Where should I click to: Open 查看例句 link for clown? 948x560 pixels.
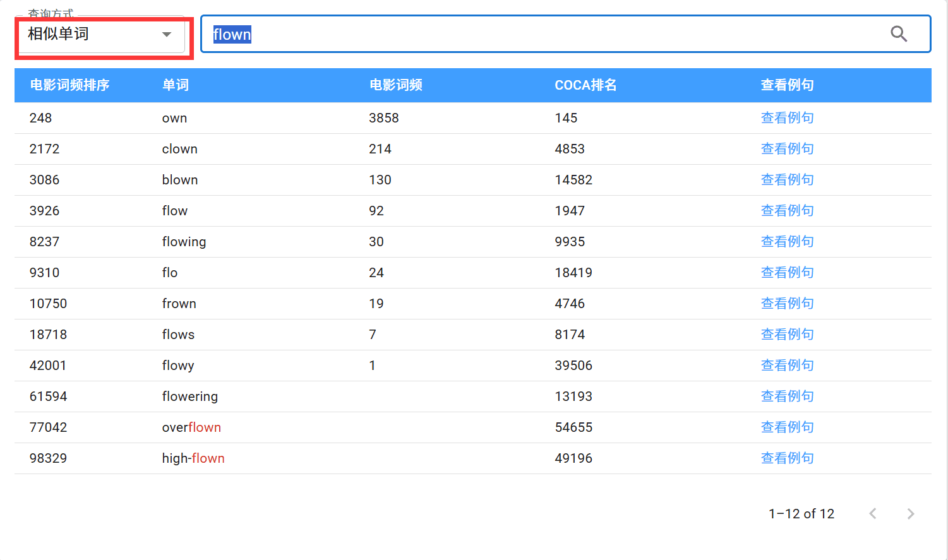(786, 149)
